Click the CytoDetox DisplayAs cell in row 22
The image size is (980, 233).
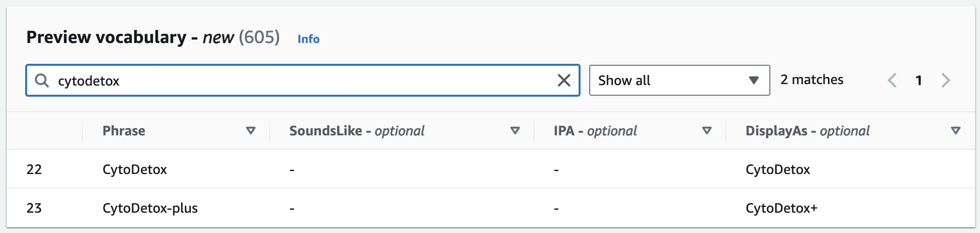pos(778,169)
